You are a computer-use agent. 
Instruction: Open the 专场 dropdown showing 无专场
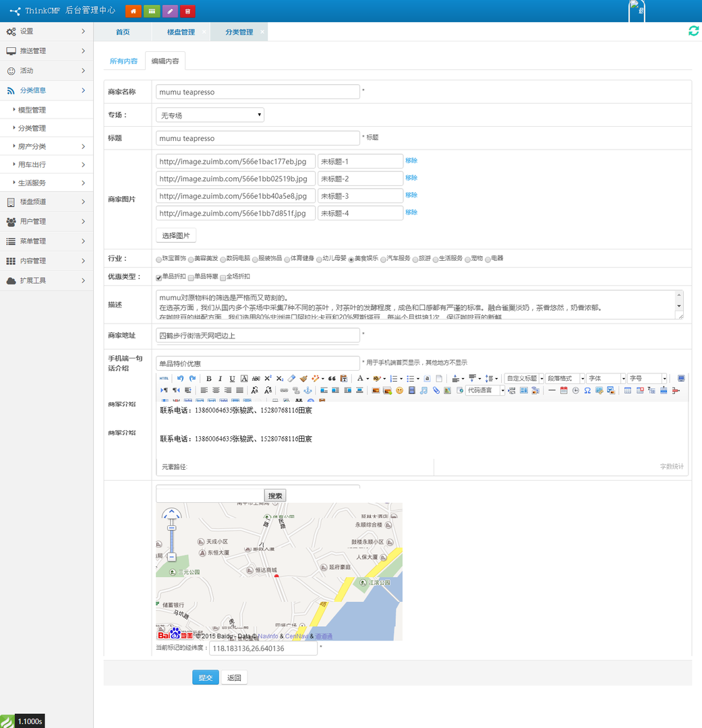(x=210, y=115)
